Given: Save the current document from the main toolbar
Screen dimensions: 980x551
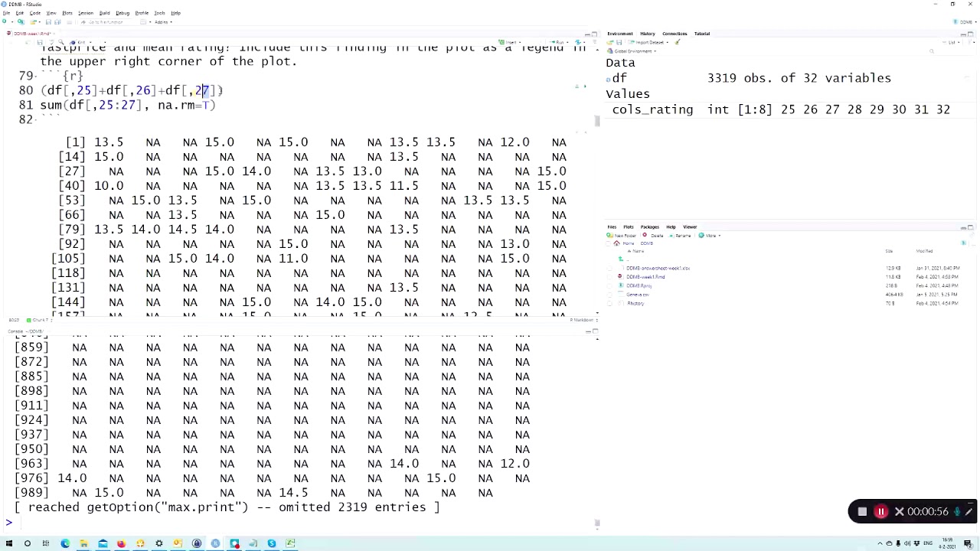Looking at the screenshot, I should click(x=48, y=21).
